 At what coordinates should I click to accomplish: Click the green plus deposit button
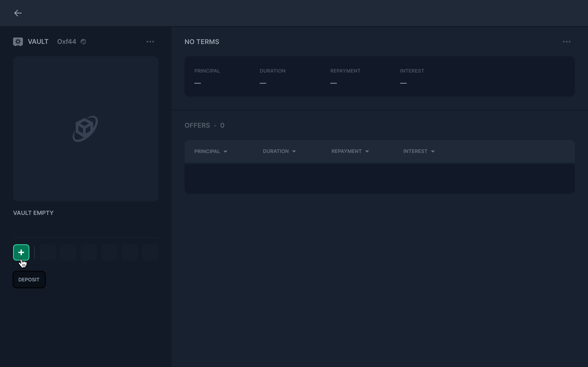click(x=21, y=252)
